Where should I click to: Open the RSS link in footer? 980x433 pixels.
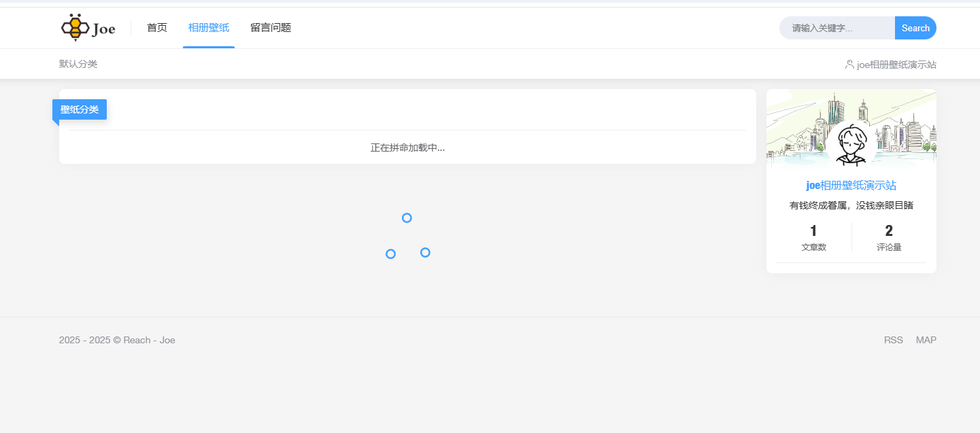(893, 340)
